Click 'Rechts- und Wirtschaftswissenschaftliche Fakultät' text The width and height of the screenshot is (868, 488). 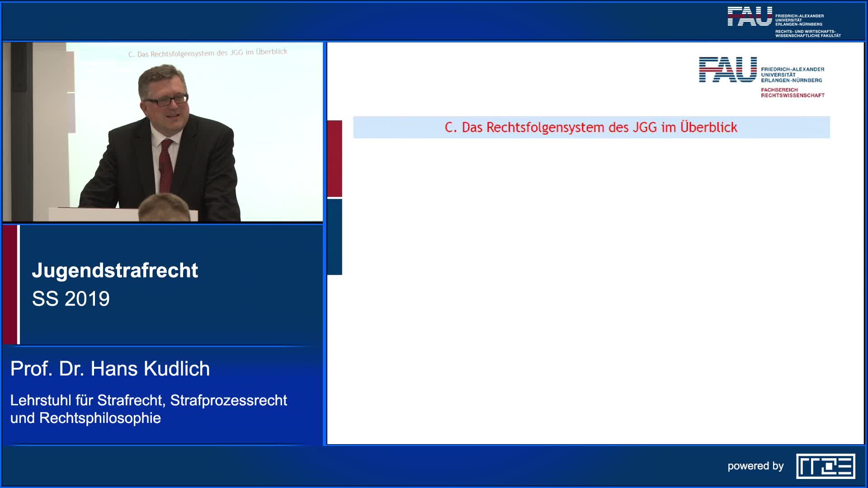(808, 33)
